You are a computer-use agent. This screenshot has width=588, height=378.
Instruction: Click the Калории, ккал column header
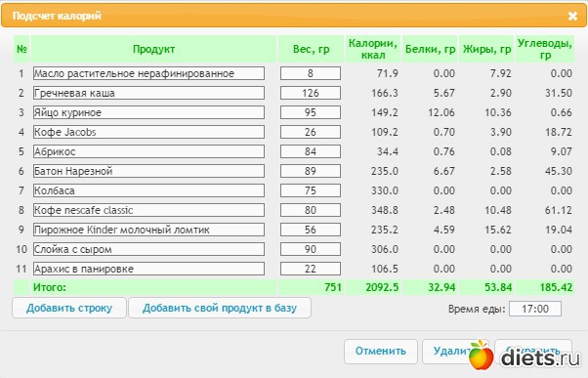coord(373,49)
